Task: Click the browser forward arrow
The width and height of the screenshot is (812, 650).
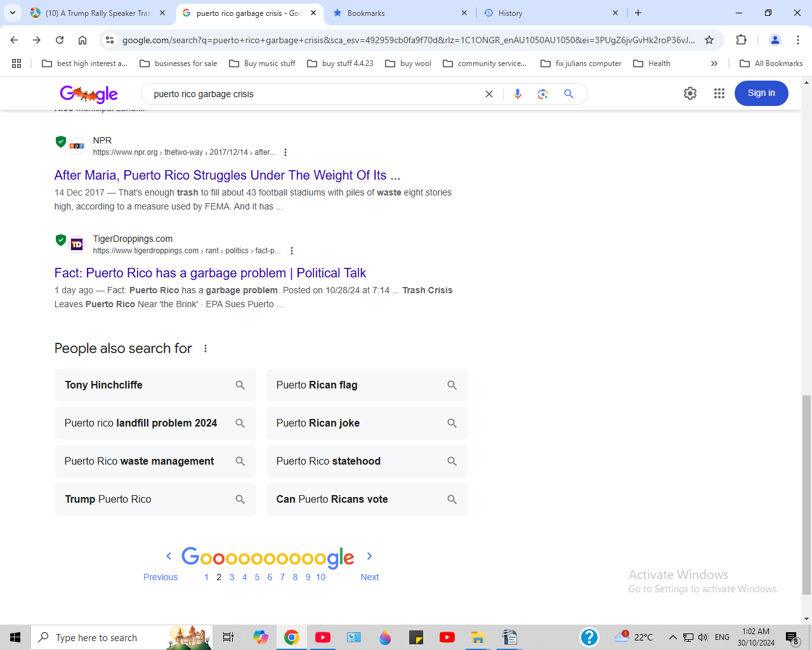Action: pyautogui.click(x=37, y=40)
